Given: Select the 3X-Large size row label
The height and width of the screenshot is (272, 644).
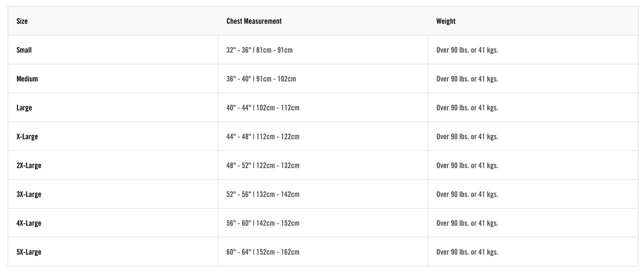Looking at the screenshot, I should pos(29,195).
